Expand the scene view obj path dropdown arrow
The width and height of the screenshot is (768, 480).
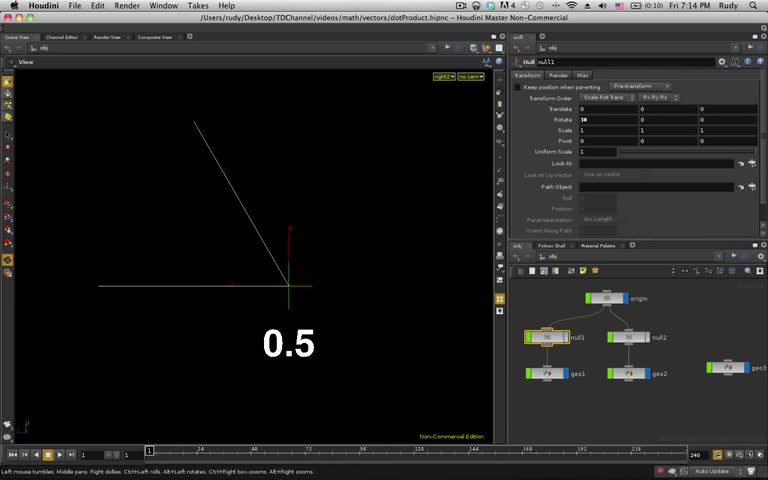tap(432, 48)
